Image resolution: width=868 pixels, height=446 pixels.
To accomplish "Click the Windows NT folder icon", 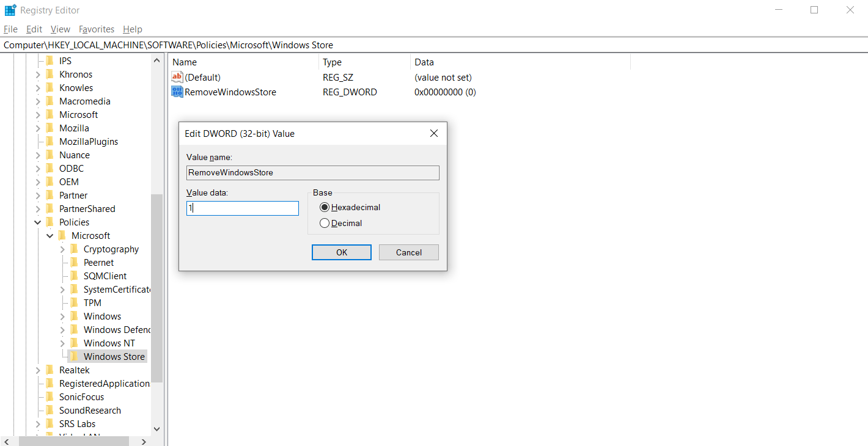I will (x=75, y=343).
